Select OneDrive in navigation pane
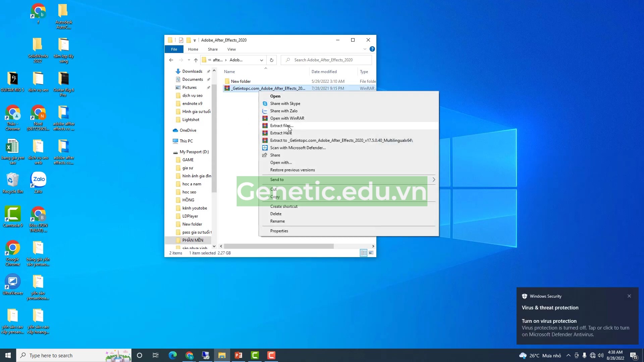644x362 pixels. [188, 130]
